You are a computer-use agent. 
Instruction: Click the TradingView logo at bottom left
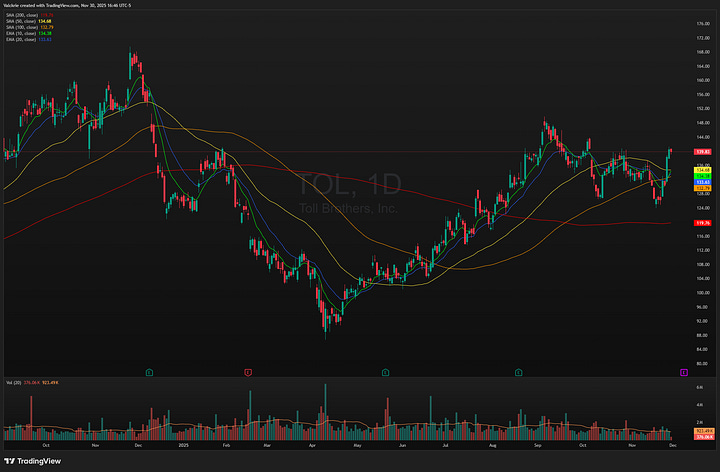tap(32, 461)
